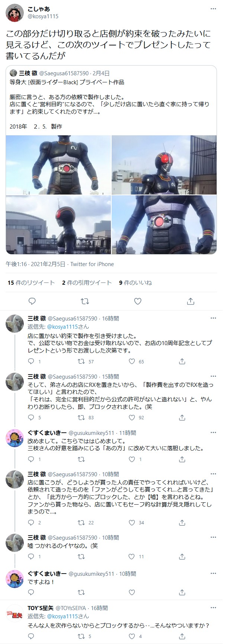Open more options on TOY'S星矢 reply
The image size is (227, 644).
pos(213,608)
